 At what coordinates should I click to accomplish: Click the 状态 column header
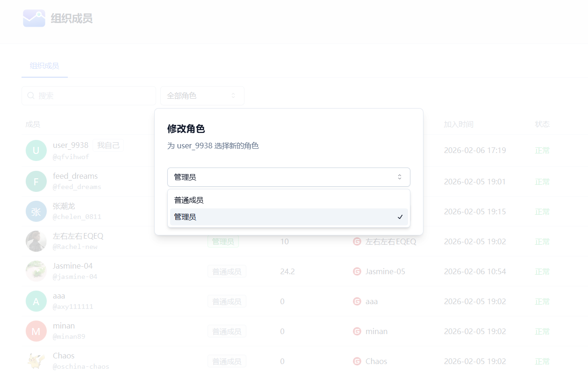coord(542,124)
